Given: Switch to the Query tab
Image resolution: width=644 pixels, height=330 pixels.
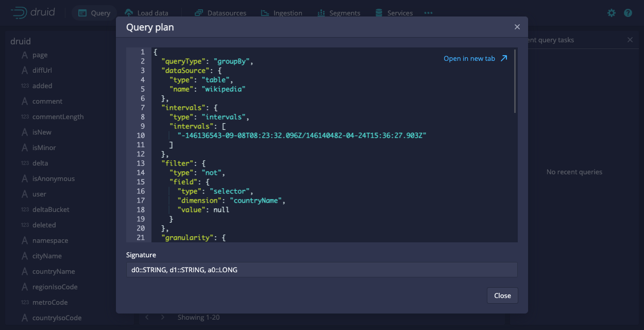Looking at the screenshot, I should point(94,12).
